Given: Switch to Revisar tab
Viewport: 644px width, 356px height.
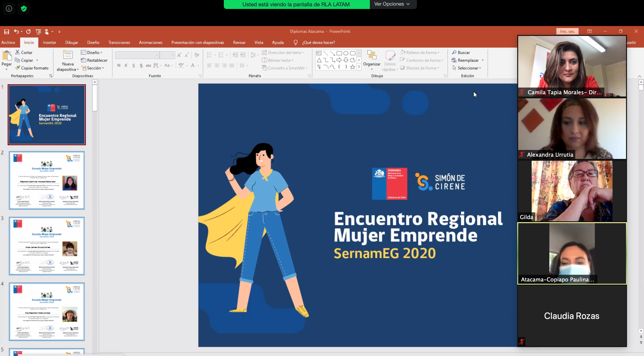Looking at the screenshot, I should (239, 42).
